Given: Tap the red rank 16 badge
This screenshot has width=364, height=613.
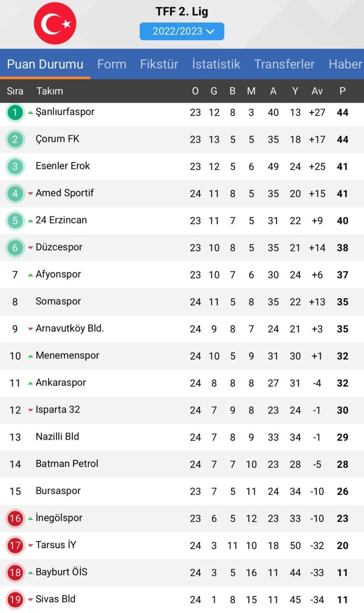Looking at the screenshot, I should coord(15,518).
